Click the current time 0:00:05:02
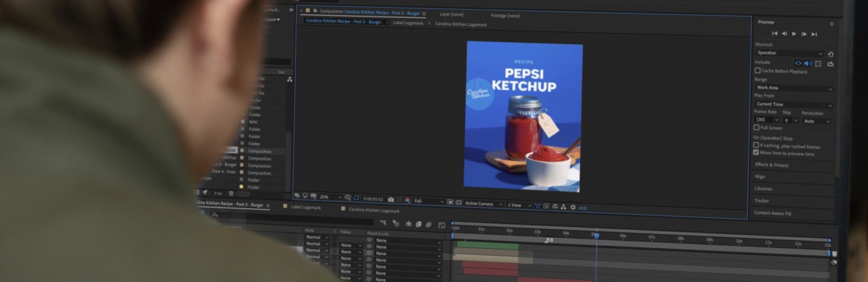 [x=373, y=199]
